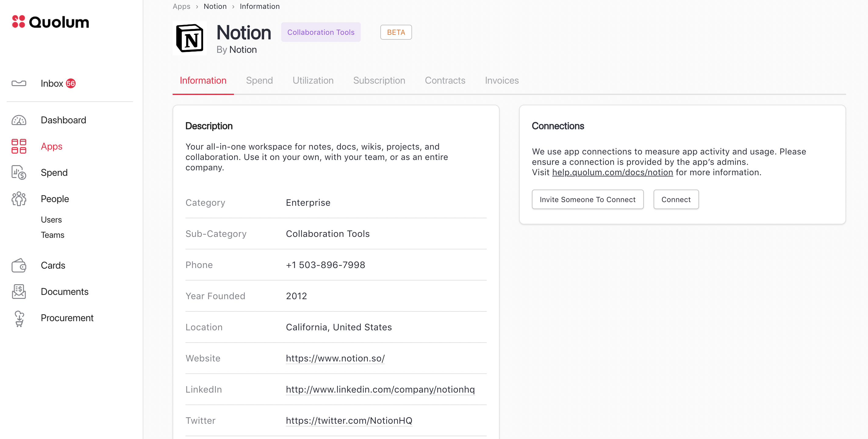Image resolution: width=868 pixels, height=439 pixels.
Task: Click the Notion app logo thumbnail
Action: click(190, 38)
